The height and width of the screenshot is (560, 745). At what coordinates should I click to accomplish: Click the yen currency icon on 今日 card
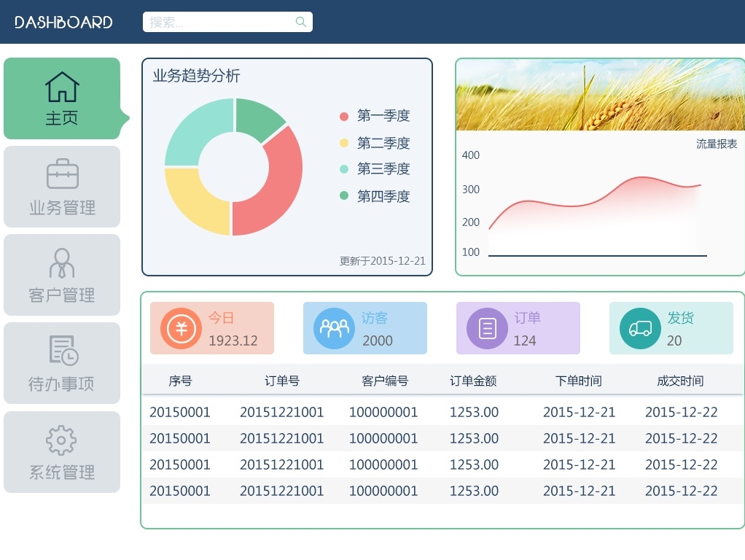click(x=180, y=328)
